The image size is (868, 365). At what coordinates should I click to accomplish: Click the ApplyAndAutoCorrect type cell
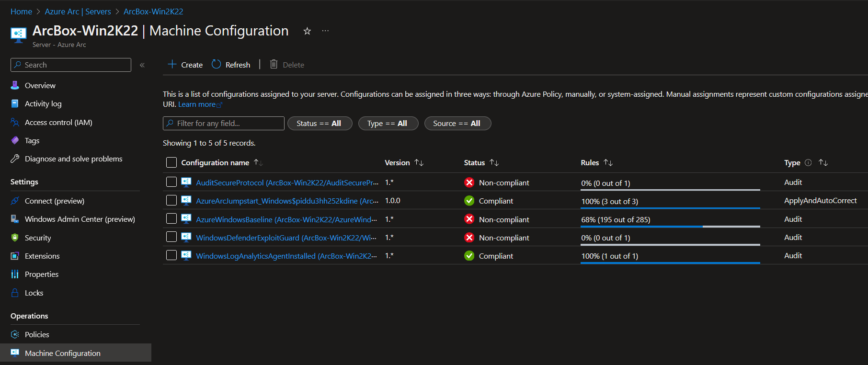820,200
